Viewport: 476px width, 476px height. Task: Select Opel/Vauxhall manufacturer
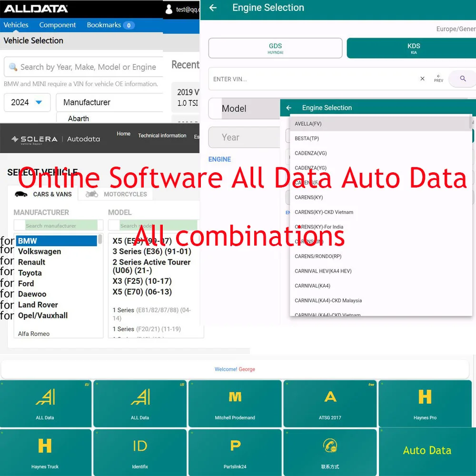(x=43, y=316)
